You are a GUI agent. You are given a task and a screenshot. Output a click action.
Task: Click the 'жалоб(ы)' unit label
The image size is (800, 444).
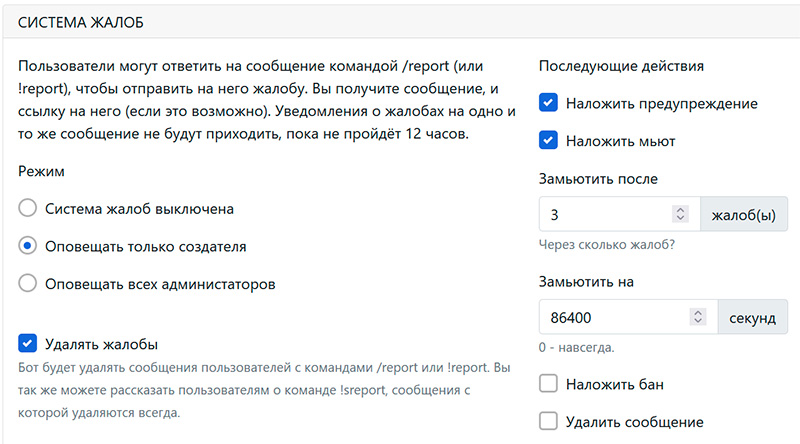click(x=743, y=214)
